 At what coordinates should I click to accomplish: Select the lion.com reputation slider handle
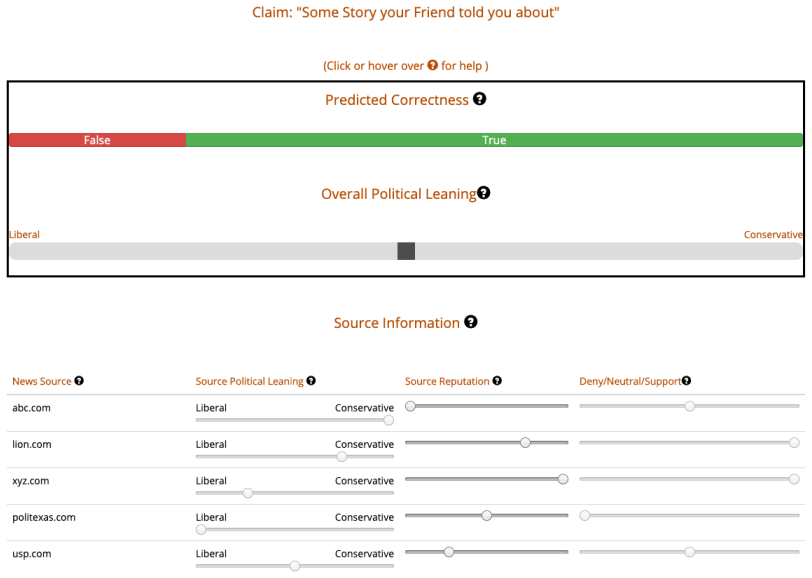[525, 442]
